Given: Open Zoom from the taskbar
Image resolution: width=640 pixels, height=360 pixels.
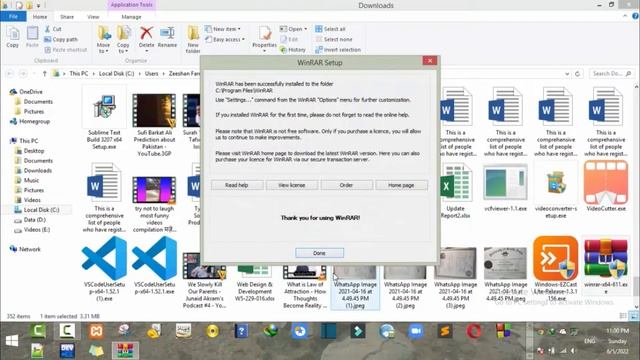Looking at the screenshot, I should (x=415, y=331).
